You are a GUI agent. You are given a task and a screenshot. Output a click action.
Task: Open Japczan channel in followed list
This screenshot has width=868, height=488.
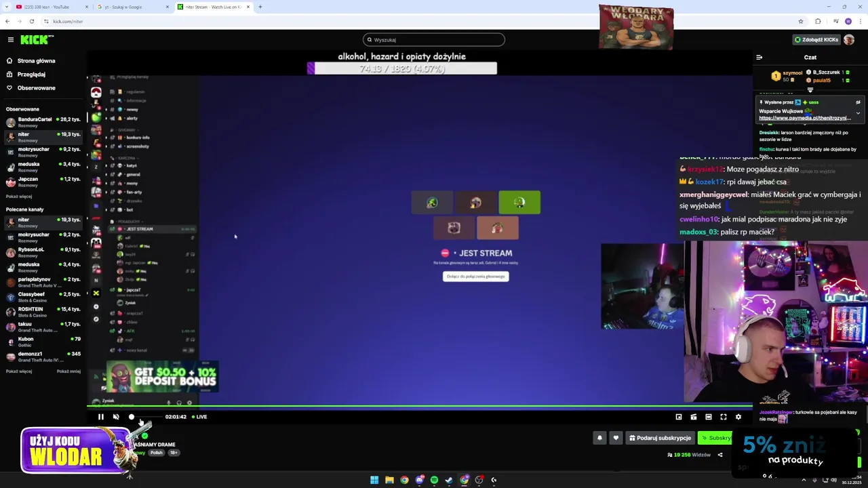tap(43, 182)
